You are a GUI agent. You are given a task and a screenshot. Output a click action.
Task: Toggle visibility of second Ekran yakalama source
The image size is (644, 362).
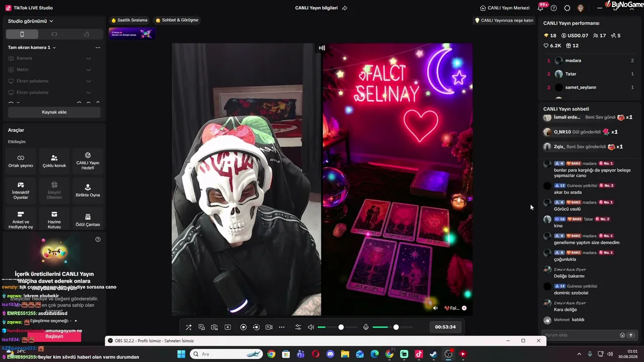tap(89, 93)
